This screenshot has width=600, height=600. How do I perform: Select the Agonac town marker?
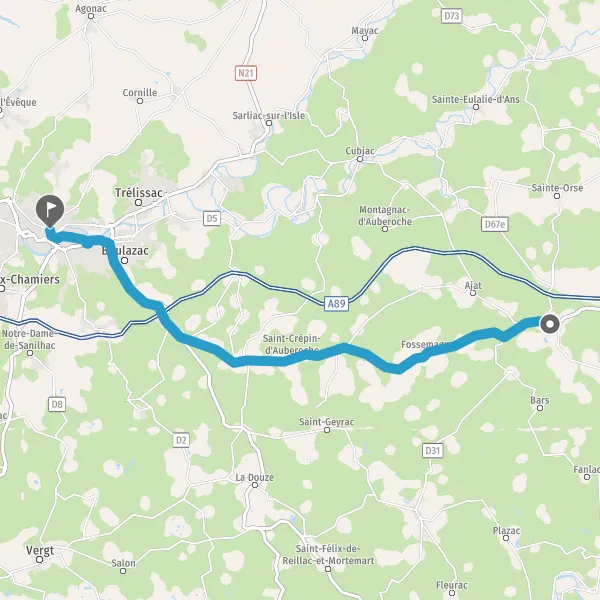[91, 16]
